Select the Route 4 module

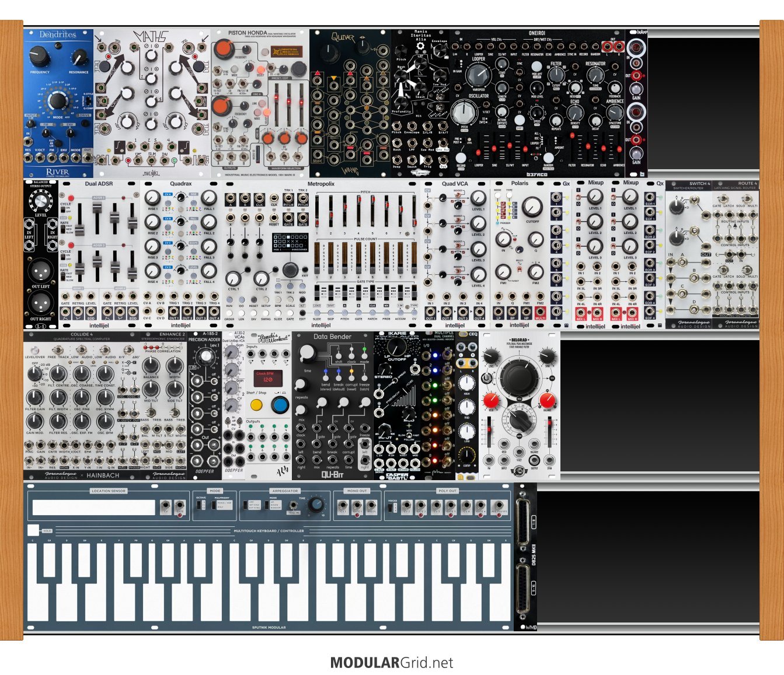pyautogui.click(x=736, y=254)
